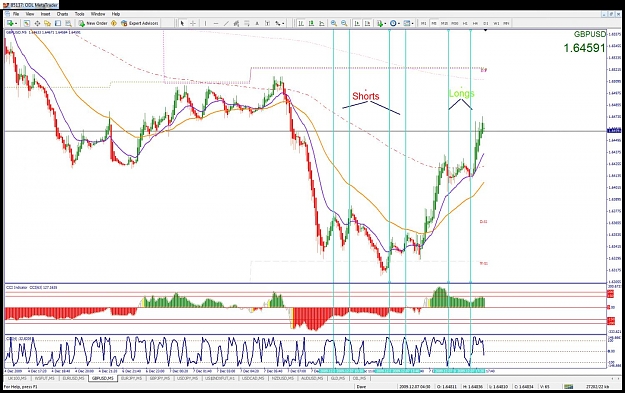Switch to the USDCAD,M5 chart tab
The image size is (625, 393).
tap(253, 378)
